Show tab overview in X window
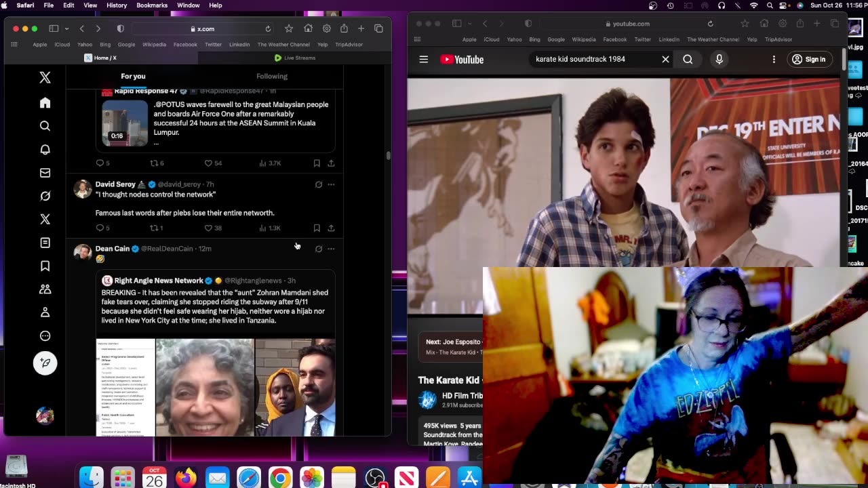The image size is (868, 488). [x=378, y=28]
